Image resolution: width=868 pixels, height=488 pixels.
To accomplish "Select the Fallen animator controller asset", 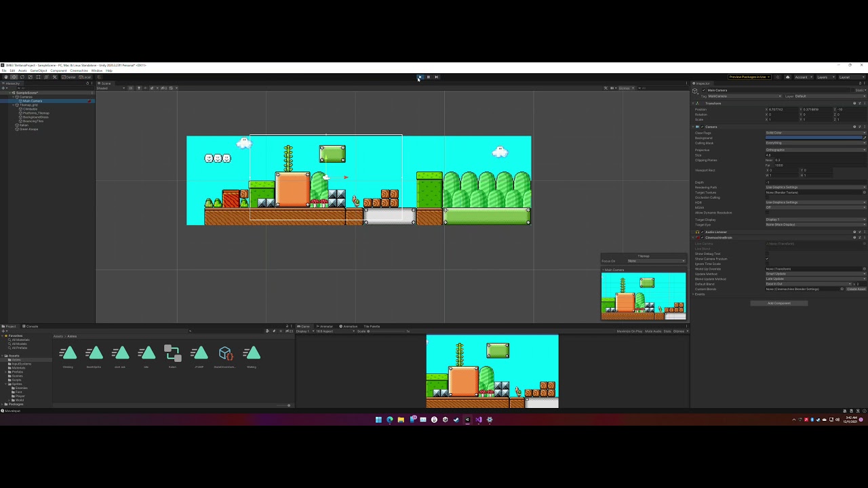I will pos(172,355).
